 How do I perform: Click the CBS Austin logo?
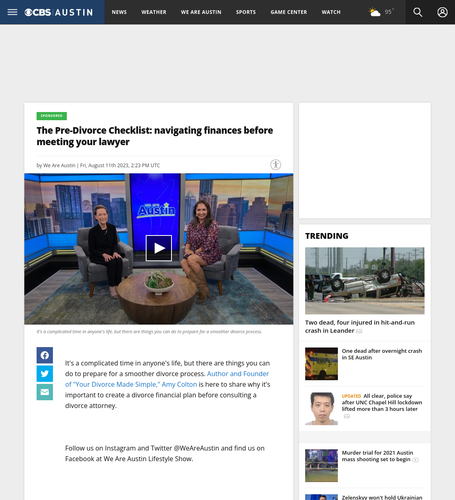[59, 12]
